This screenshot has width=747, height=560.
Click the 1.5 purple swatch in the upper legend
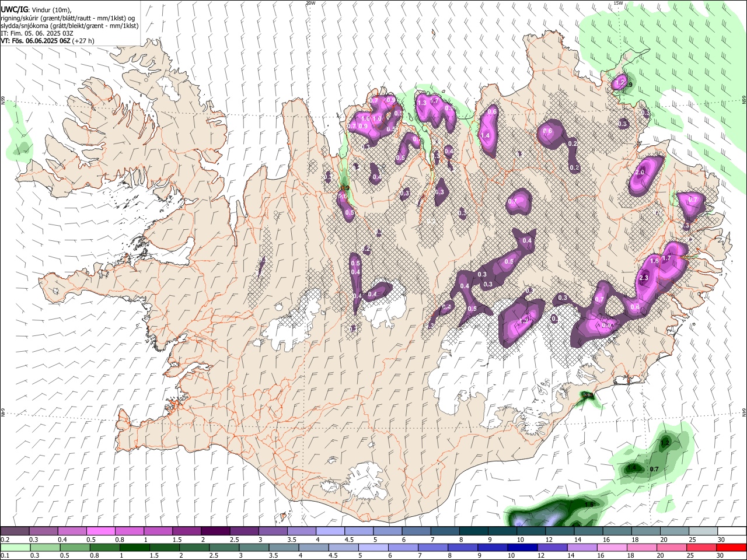(x=186, y=531)
